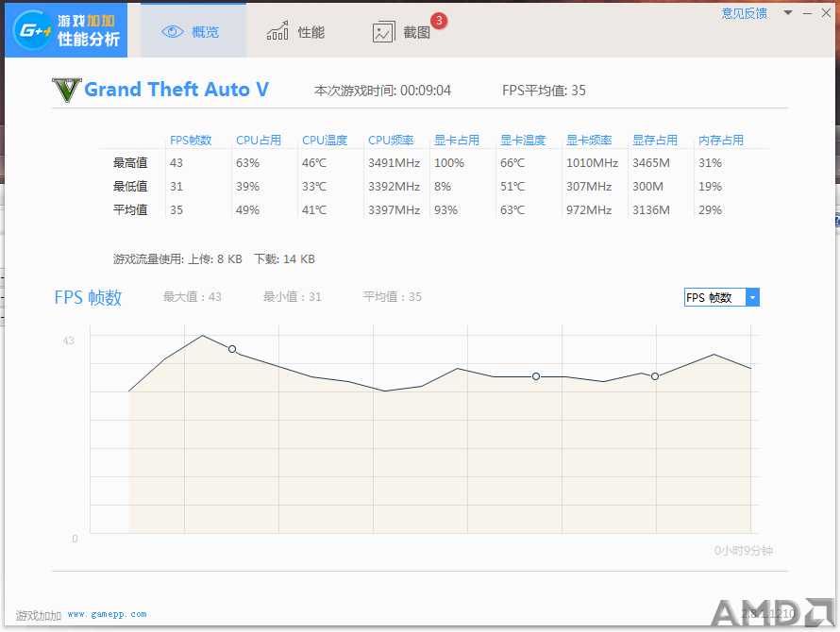This screenshot has width=840, height=632.
Task: Click the Grand Theft Auto V title
Action: 176,90
